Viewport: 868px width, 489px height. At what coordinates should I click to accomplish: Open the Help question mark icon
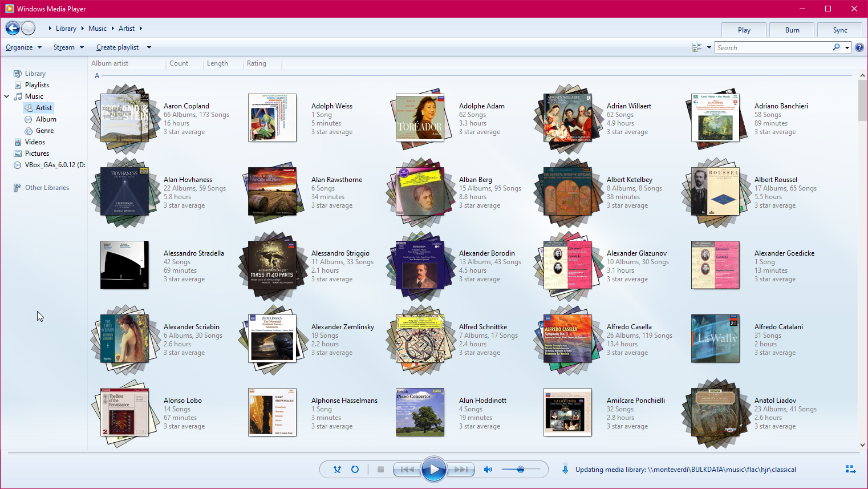point(859,47)
